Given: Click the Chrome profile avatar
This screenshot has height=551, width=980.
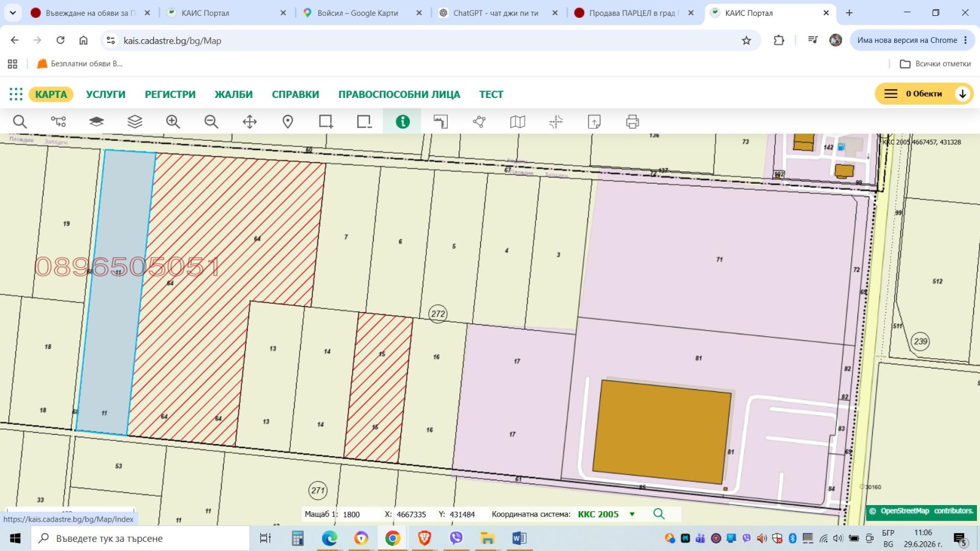Looking at the screenshot, I should coord(835,40).
